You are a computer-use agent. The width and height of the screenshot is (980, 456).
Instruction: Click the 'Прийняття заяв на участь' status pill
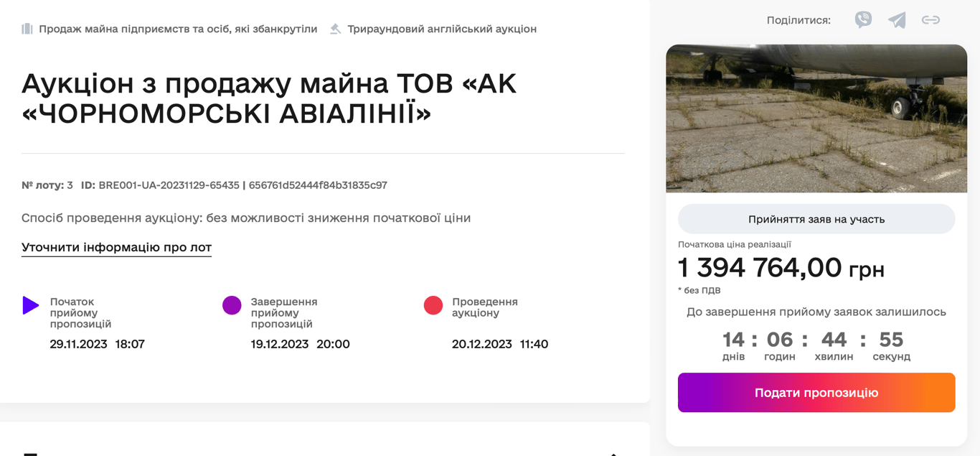coord(816,219)
